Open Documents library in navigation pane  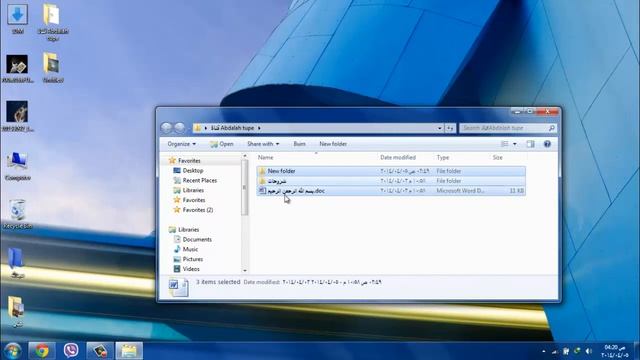(193, 240)
